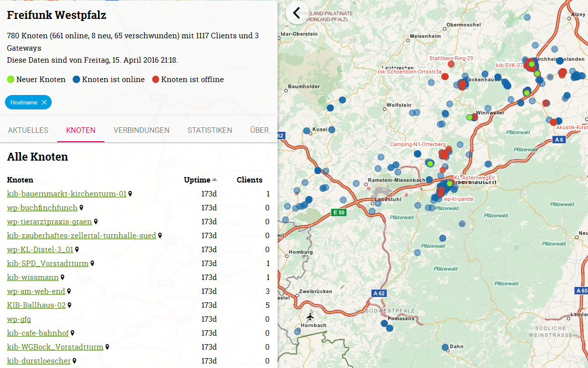Click the map label kib-SVK-07
Screen dimensions: 588x368
(x=509, y=65)
